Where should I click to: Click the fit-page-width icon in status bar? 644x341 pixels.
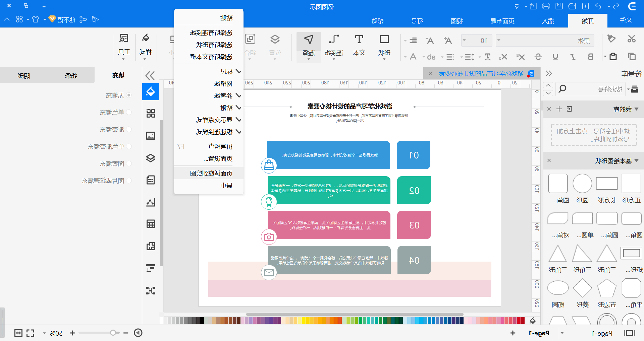[x=18, y=333]
